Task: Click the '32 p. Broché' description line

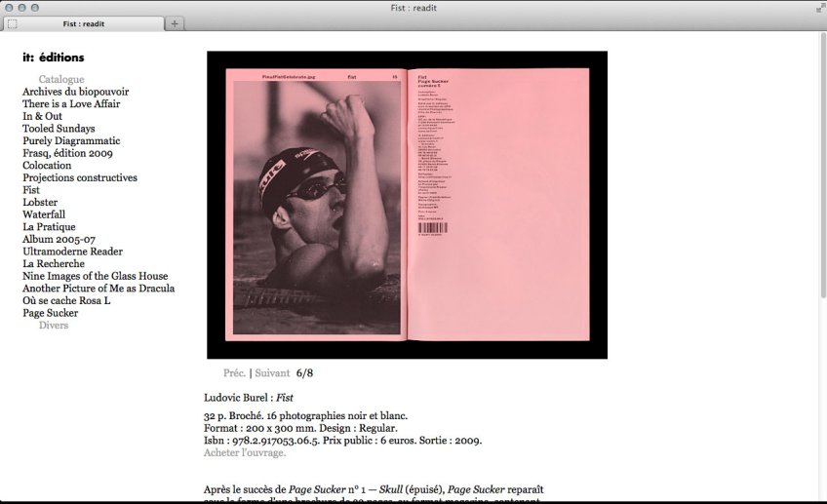Action: (x=305, y=416)
